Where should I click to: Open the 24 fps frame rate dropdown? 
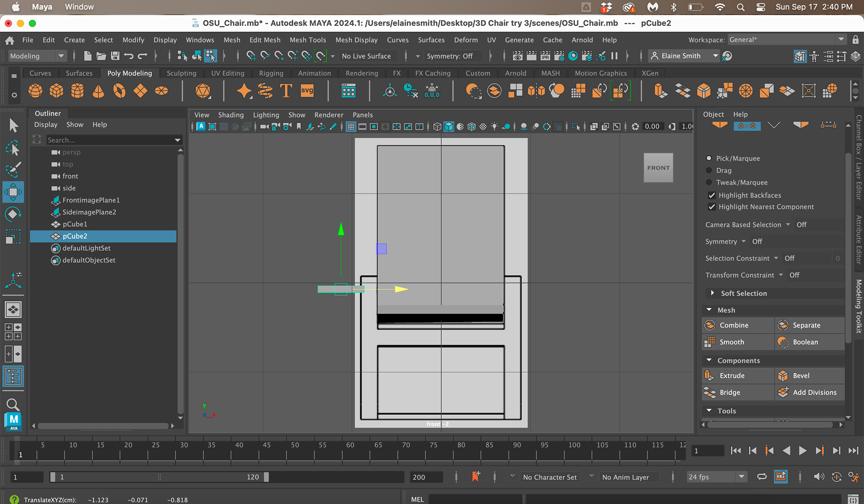pos(717,477)
